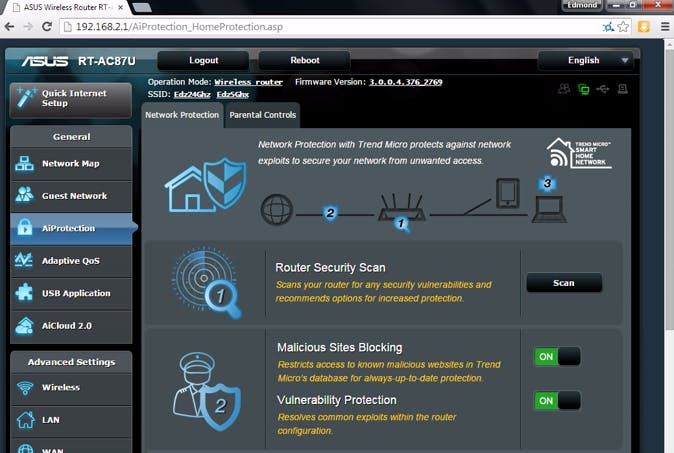The image size is (674, 453).
Task: Click the USB device status icon
Action: (603, 89)
